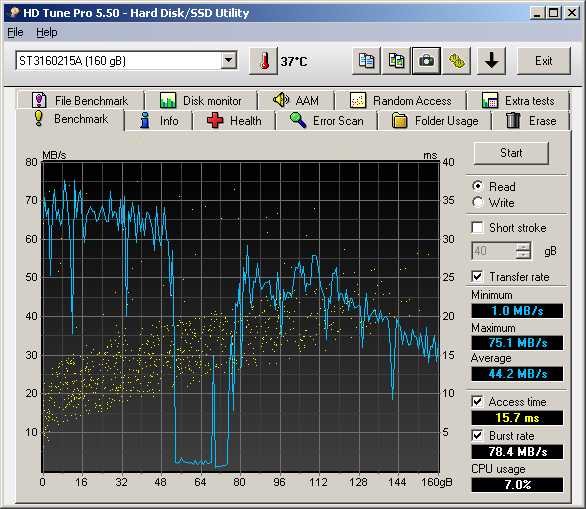Decrease short stroke size spinner down
The height and width of the screenshot is (509, 586).
coord(523,254)
